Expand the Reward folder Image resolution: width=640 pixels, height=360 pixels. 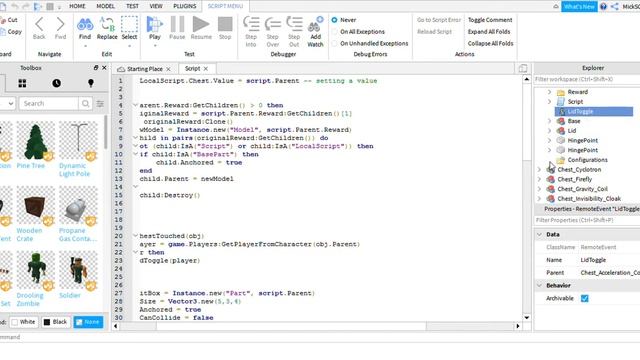549,92
